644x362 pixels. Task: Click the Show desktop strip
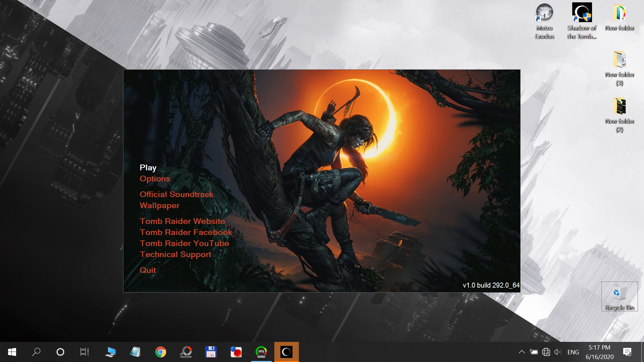click(x=642, y=352)
